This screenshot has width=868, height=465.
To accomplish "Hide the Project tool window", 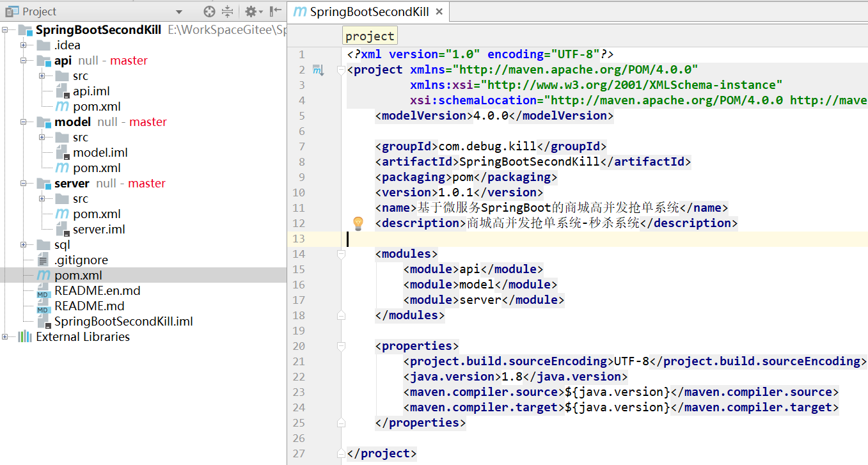I will tap(275, 12).
